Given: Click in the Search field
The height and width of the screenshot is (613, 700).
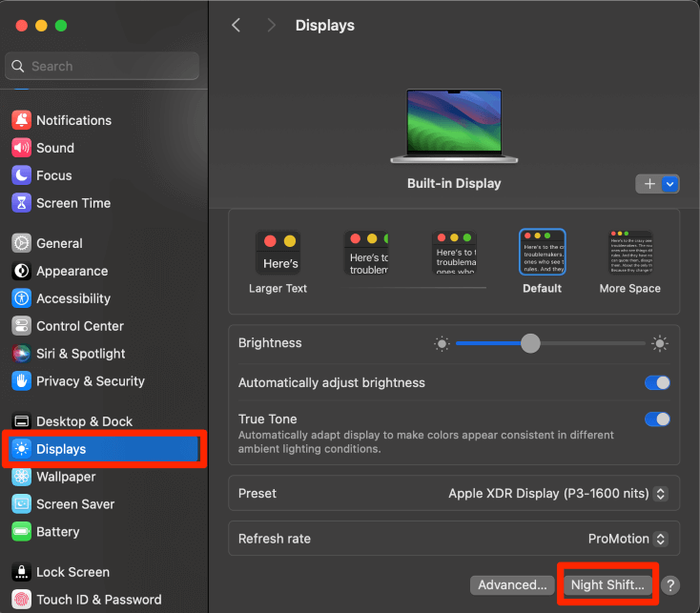Looking at the screenshot, I should 102,66.
